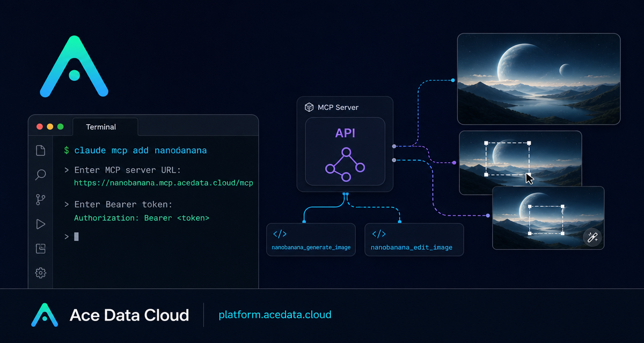Click the yellow minimize dot of Terminal window
Screen dimensions: 644x343
coord(50,127)
